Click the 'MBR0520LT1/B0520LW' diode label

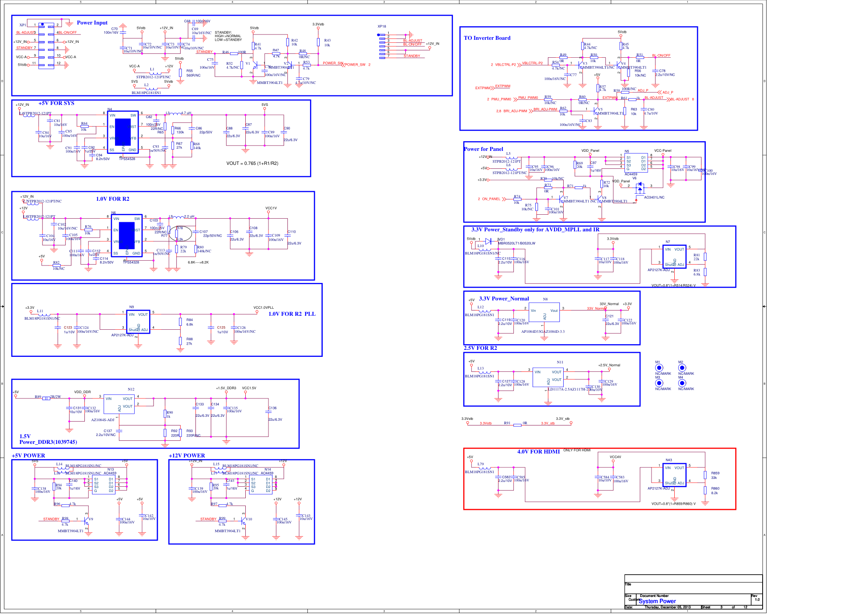click(516, 244)
